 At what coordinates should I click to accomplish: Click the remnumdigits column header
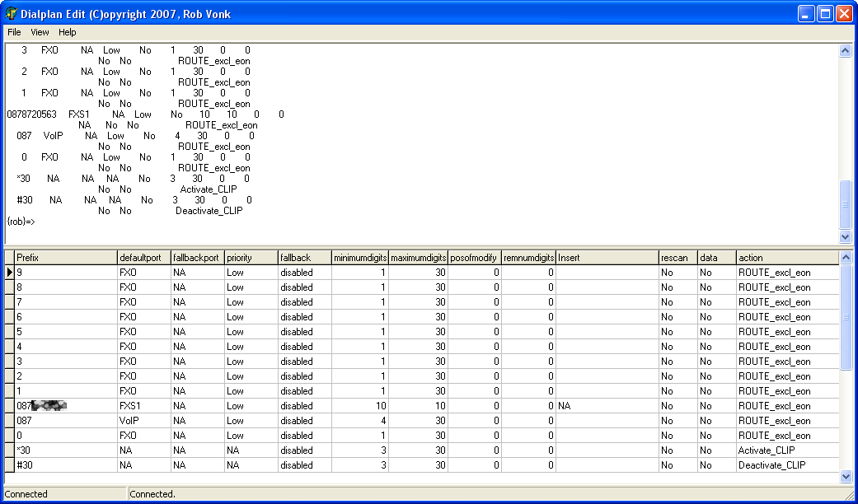[528, 258]
